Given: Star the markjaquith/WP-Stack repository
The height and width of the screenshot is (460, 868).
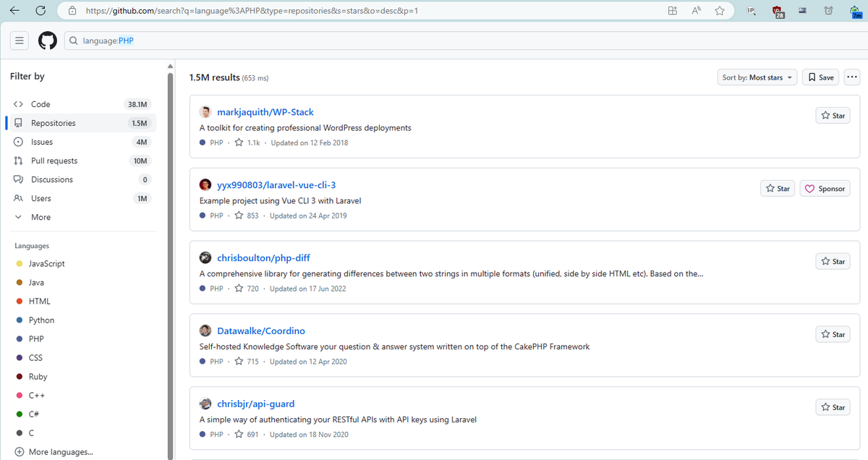Looking at the screenshot, I should (x=833, y=116).
